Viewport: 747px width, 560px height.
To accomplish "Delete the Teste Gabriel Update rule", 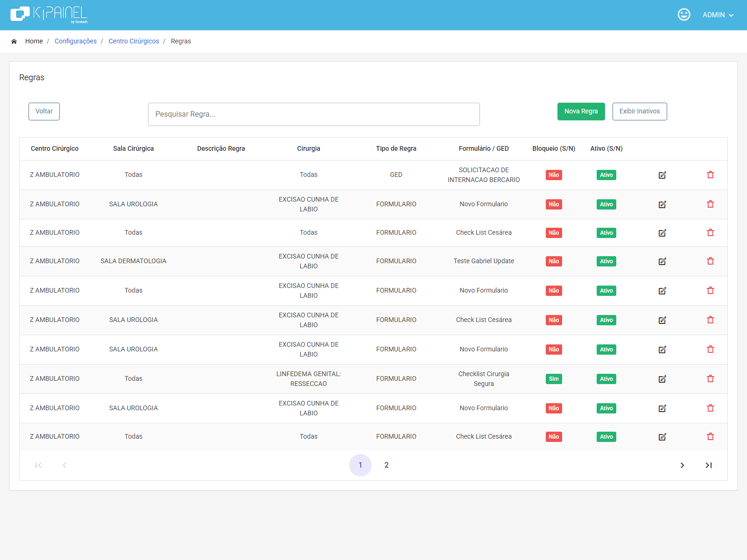I will click(711, 261).
